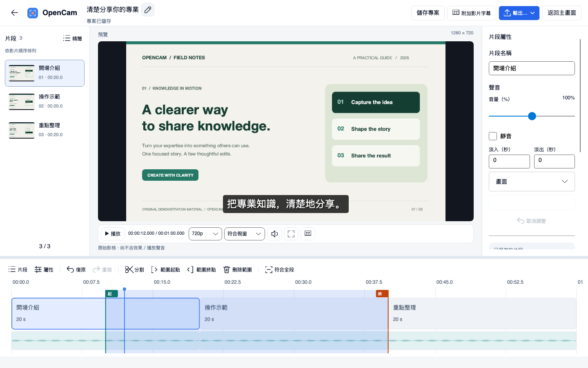
Task: Open 片段 tab in timeline toolbar
Action: pyautogui.click(x=18, y=269)
